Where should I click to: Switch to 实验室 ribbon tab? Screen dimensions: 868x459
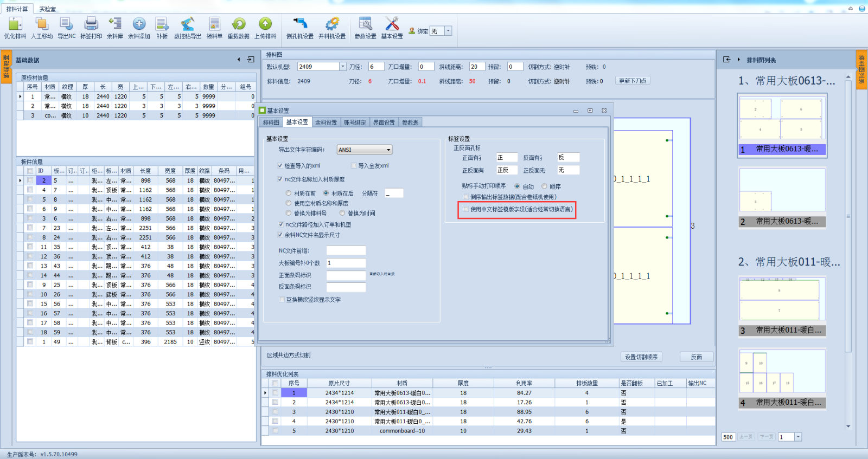tap(47, 9)
